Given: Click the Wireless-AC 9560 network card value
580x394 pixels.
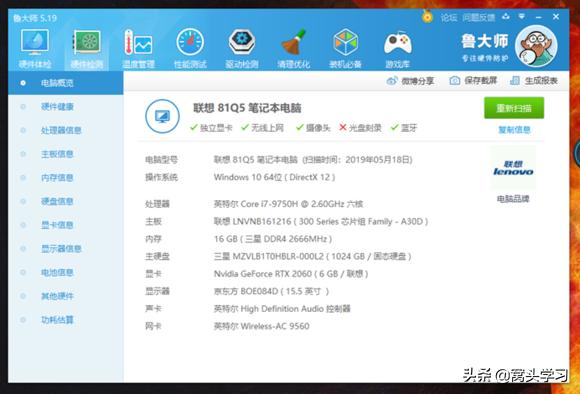Looking at the screenshot, I should [x=262, y=326].
